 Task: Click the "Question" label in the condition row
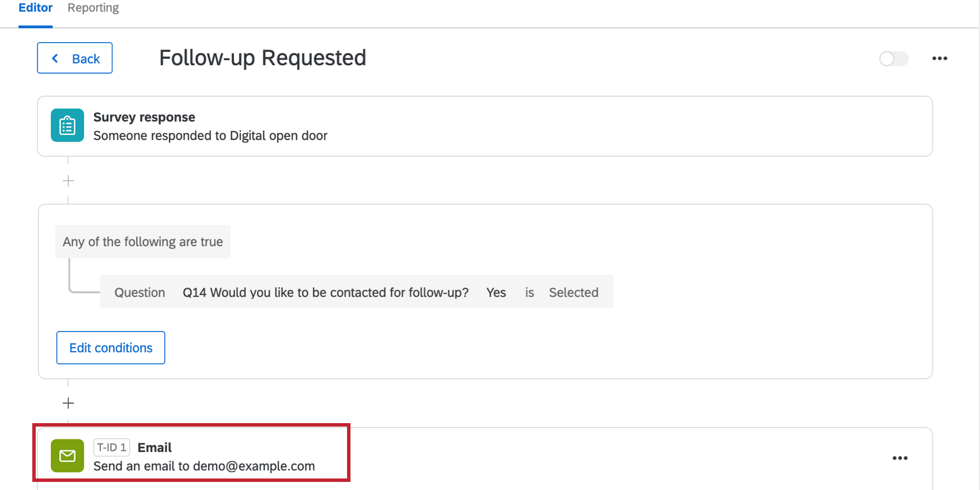coord(140,292)
